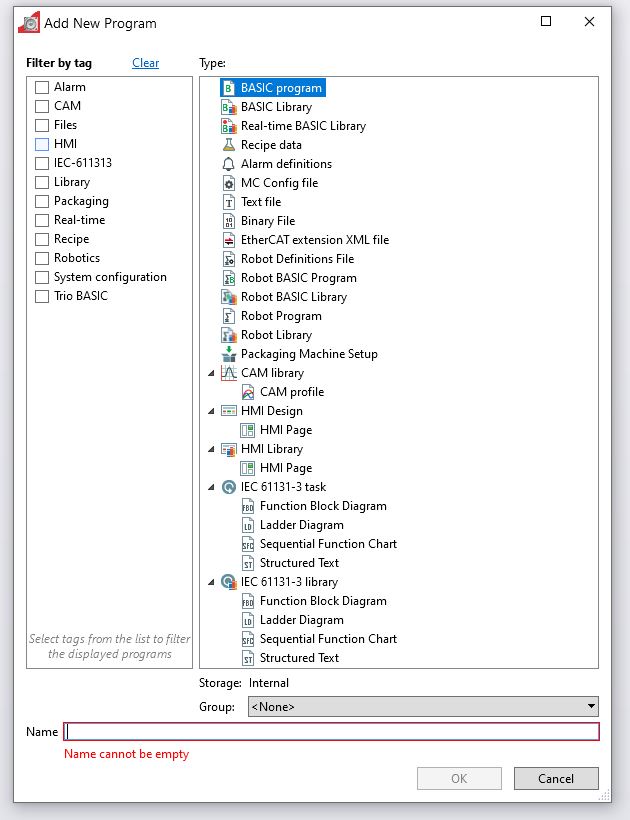Click the disabled OK button

click(459, 779)
